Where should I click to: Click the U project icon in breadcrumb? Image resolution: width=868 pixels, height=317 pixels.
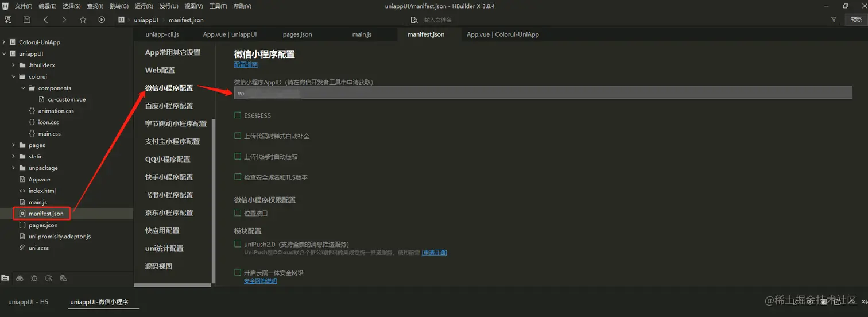[x=121, y=20]
